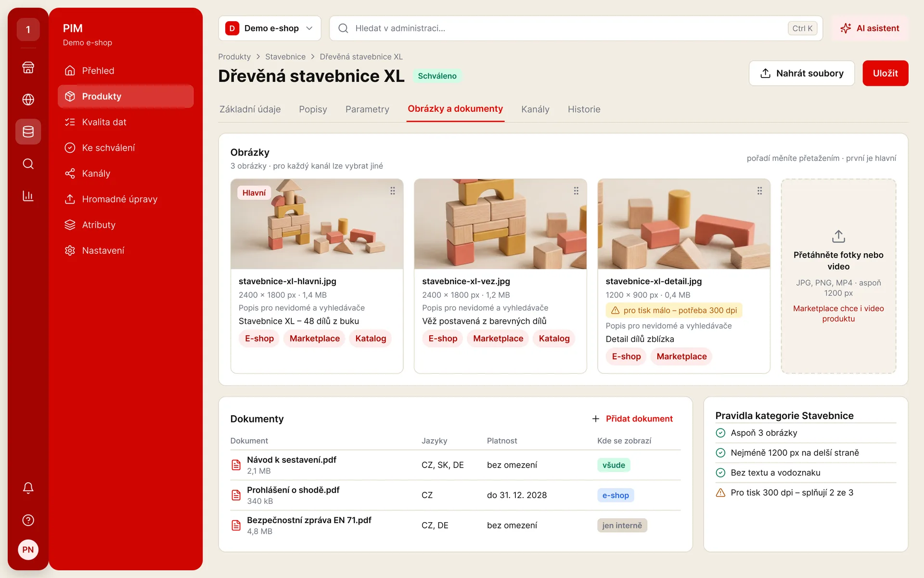Toggle E-shop channel on stavebnice-xl-vez.jpg

click(x=443, y=339)
